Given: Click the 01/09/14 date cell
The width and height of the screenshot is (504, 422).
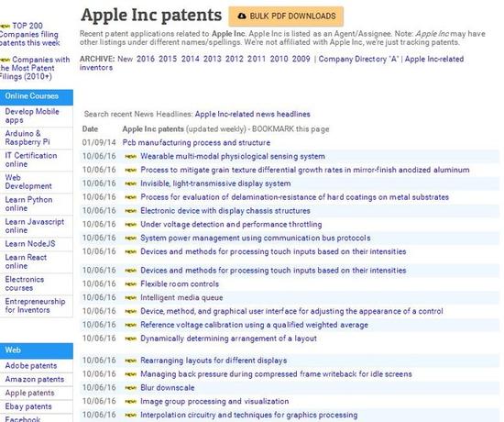Looking at the screenshot, I should tap(99, 142).
